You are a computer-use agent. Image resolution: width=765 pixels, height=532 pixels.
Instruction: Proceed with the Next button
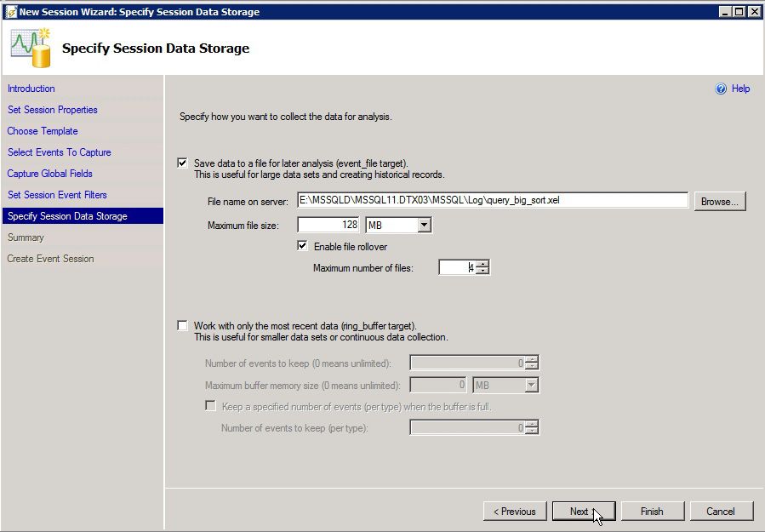(x=584, y=512)
